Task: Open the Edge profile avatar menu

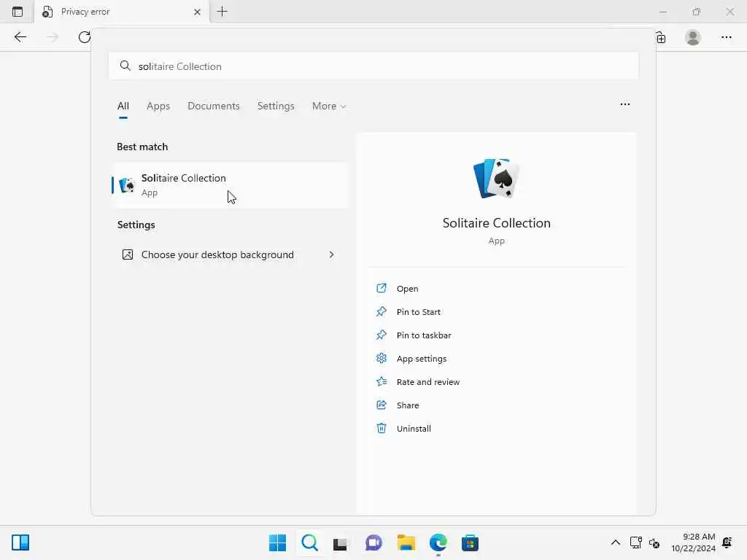Action: click(693, 37)
